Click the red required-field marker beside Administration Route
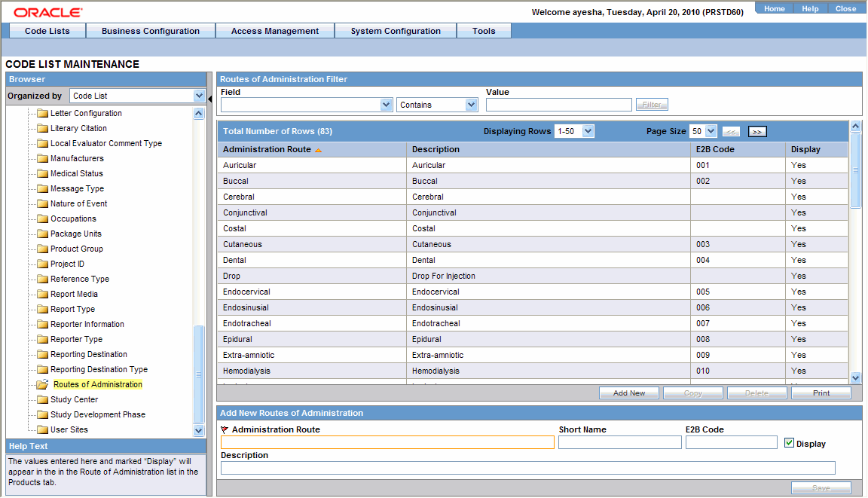Viewport: 868px width, 498px height. pos(224,429)
